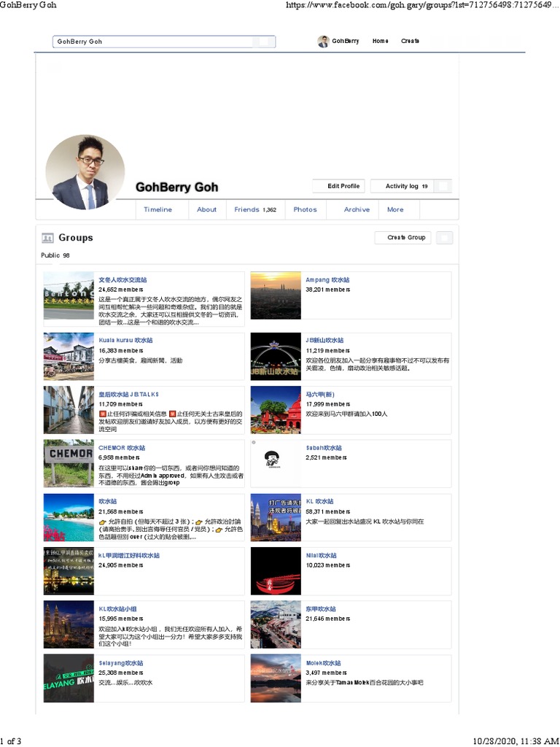Open the Kuala kurau 吹水站 group link
The height and width of the screenshot is (747, 560).
tap(125, 341)
